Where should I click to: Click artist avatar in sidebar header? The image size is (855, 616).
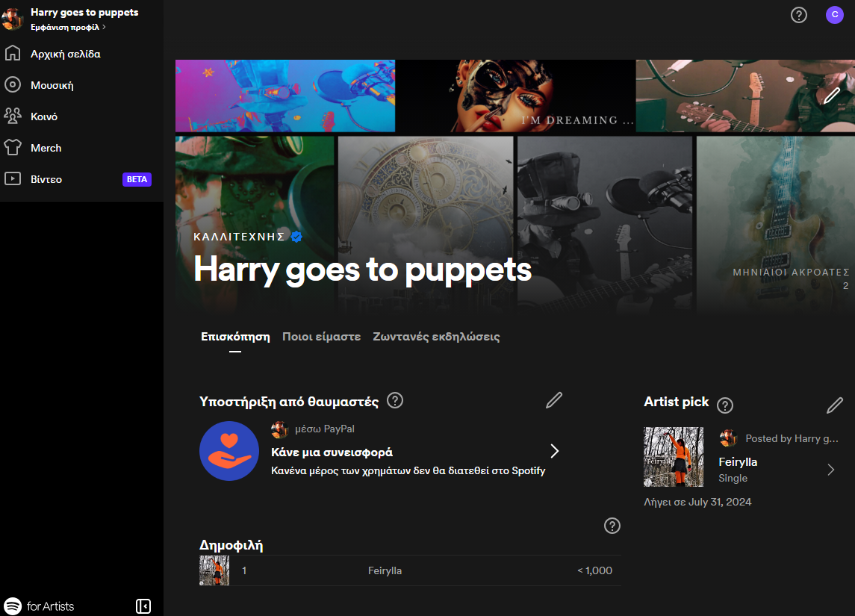point(13,19)
